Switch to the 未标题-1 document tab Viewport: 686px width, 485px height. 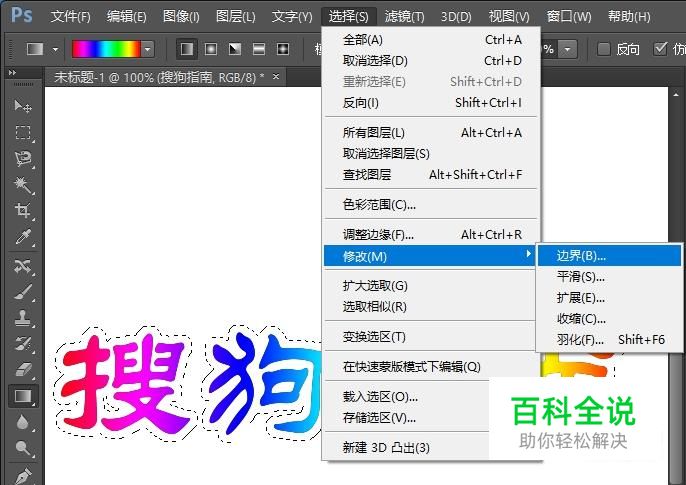159,78
